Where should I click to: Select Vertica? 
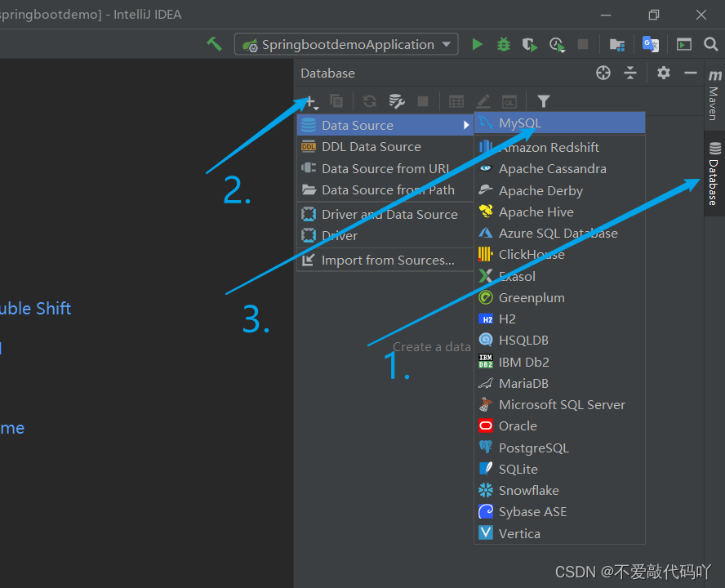pos(559,533)
